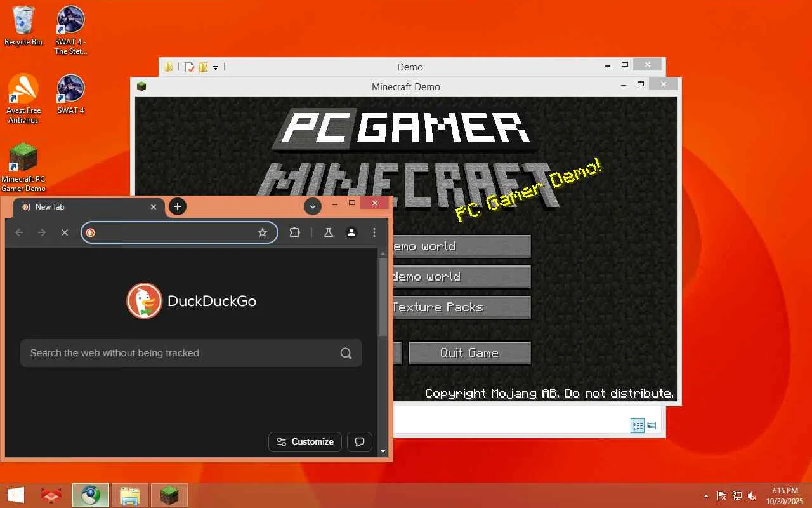Image resolution: width=812 pixels, height=508 pixels.
Task: Switch Demo window to details view
Action: (x=638, y=425)
